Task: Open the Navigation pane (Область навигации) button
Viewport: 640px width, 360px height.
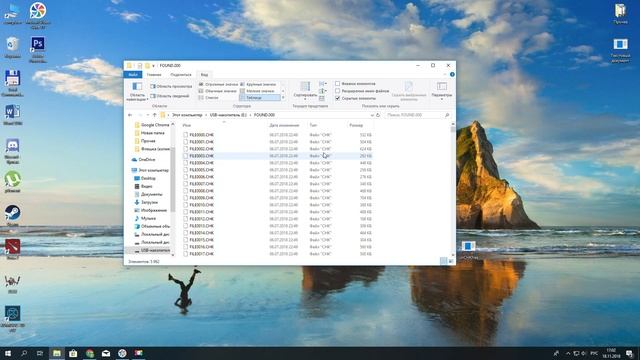Action: (x=137, y=91)
